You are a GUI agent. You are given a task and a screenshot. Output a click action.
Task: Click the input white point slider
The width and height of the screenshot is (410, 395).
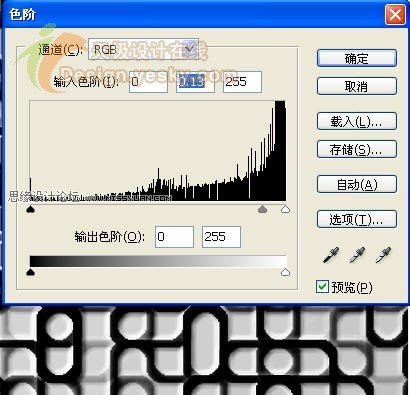285,209
